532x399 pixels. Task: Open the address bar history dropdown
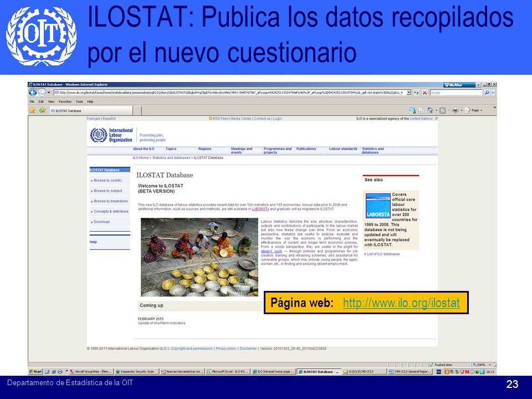(x=408, y=93)
